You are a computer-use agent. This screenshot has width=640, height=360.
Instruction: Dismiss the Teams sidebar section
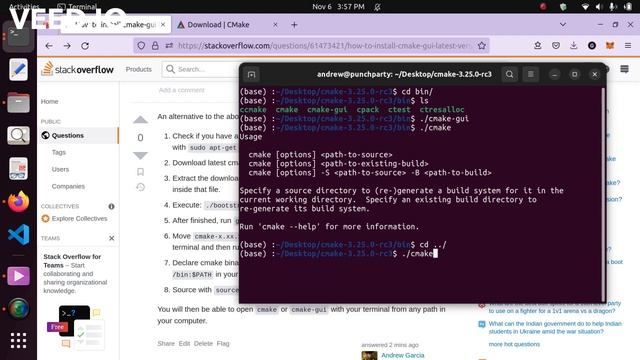(111, 238)
